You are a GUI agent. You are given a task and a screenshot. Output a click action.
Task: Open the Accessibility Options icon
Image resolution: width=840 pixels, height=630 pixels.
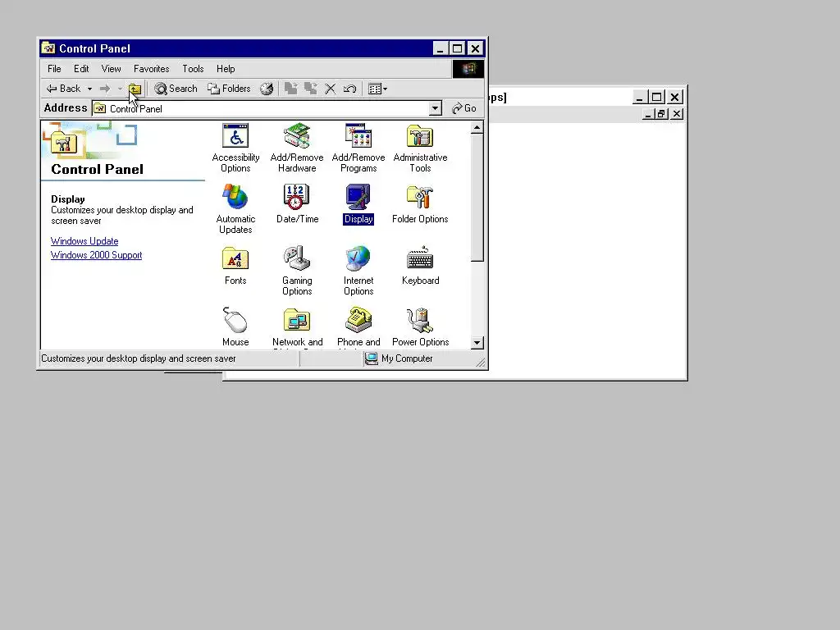point(235,148)
